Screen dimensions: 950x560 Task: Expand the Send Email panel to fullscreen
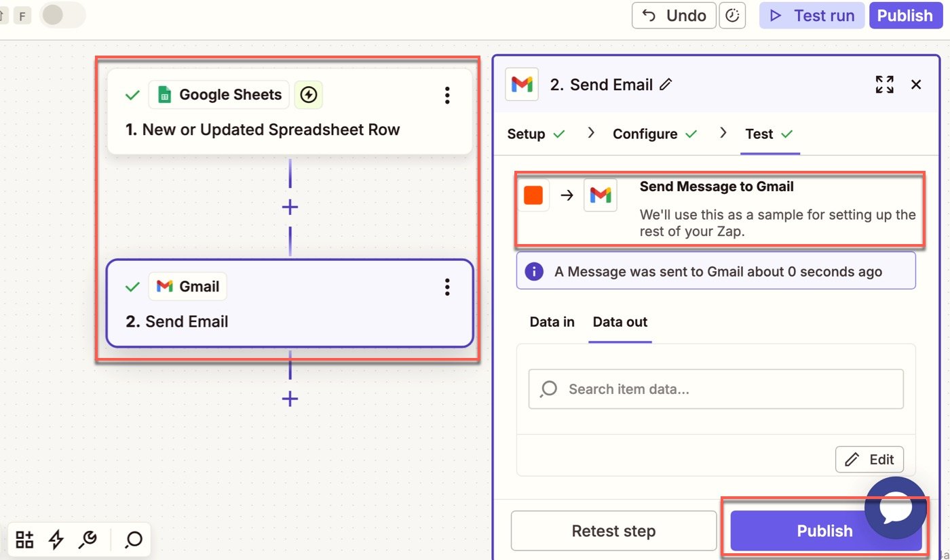884,85
